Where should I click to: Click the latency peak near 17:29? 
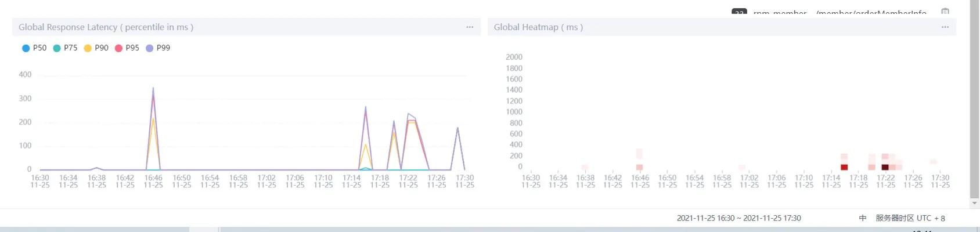pos(458,128)
